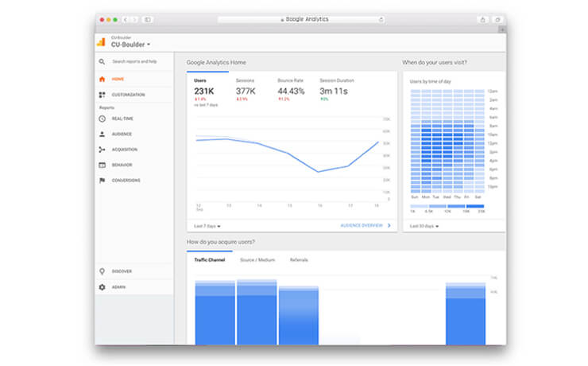
Task: Click the low point of the users line chart
Action: 318,172
